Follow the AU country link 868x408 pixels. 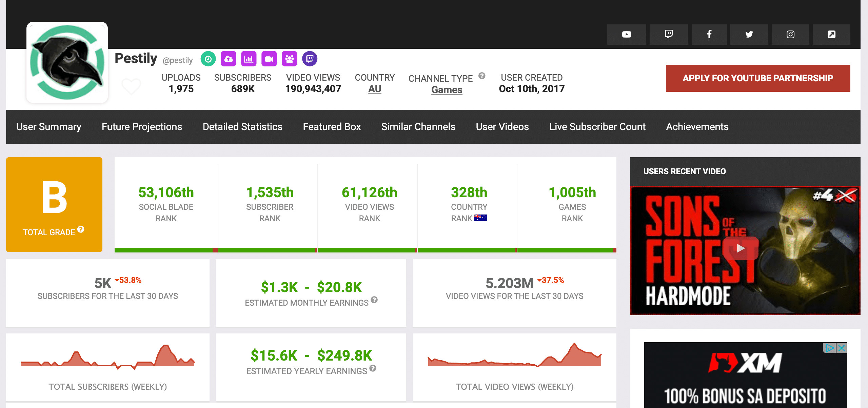click(x=375, y=89)
